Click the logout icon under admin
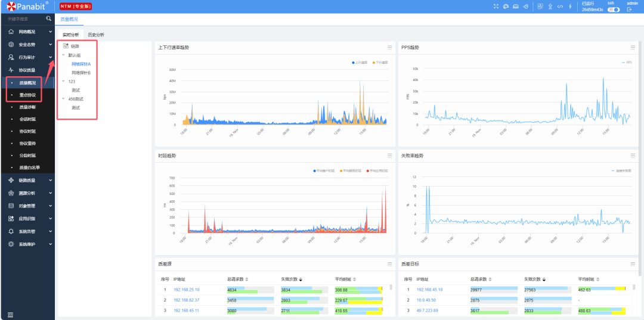The width and height of the screenshot is (644, 320). [x=629, y=10]
